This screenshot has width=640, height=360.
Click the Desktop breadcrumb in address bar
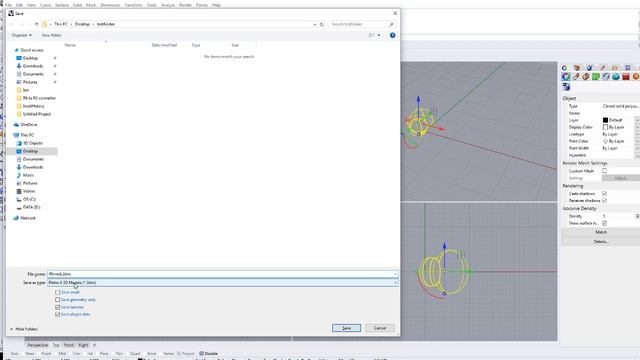point(82,24)
